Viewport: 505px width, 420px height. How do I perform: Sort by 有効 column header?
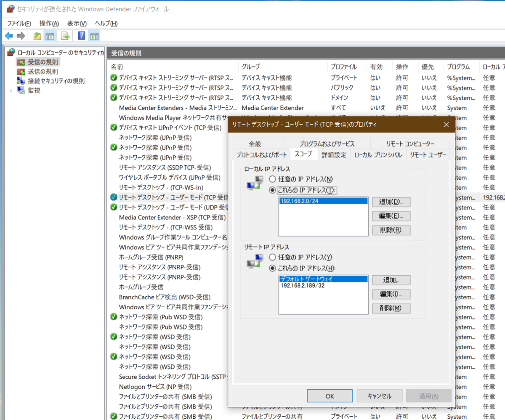(380, 66)
